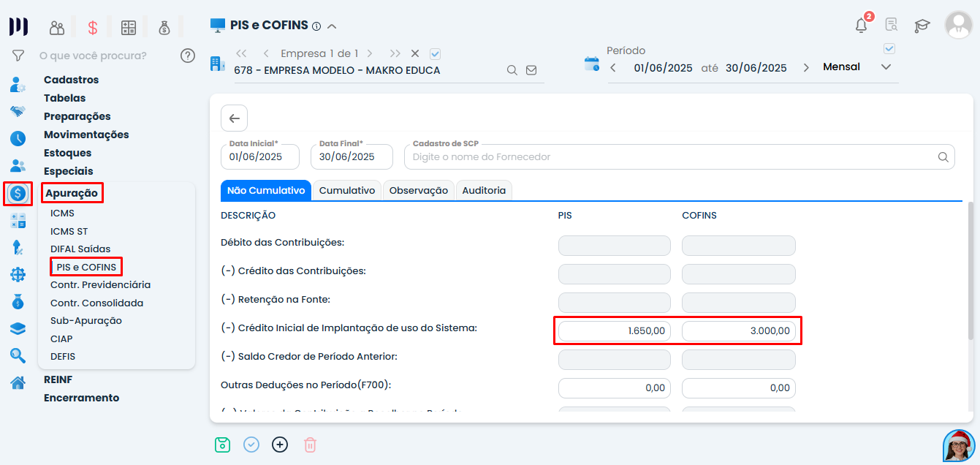Collapse the PIS e COFINS title chevron

point(332,26)
